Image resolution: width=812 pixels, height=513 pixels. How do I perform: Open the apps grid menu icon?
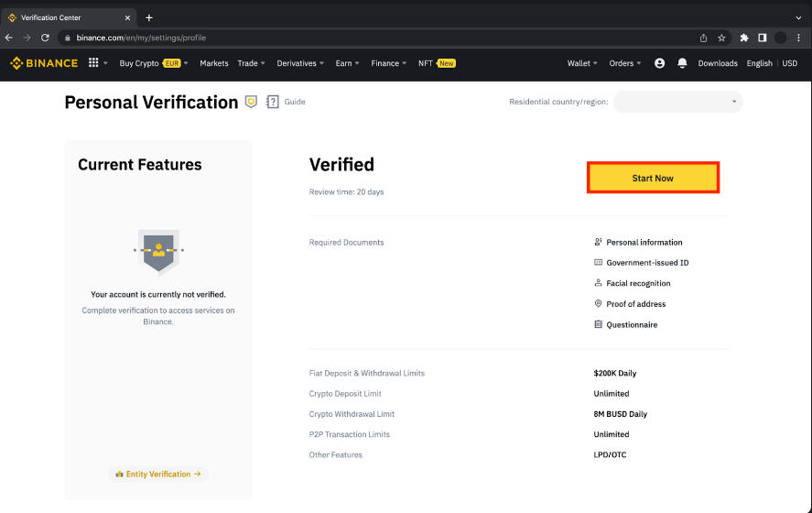[93, 62]
